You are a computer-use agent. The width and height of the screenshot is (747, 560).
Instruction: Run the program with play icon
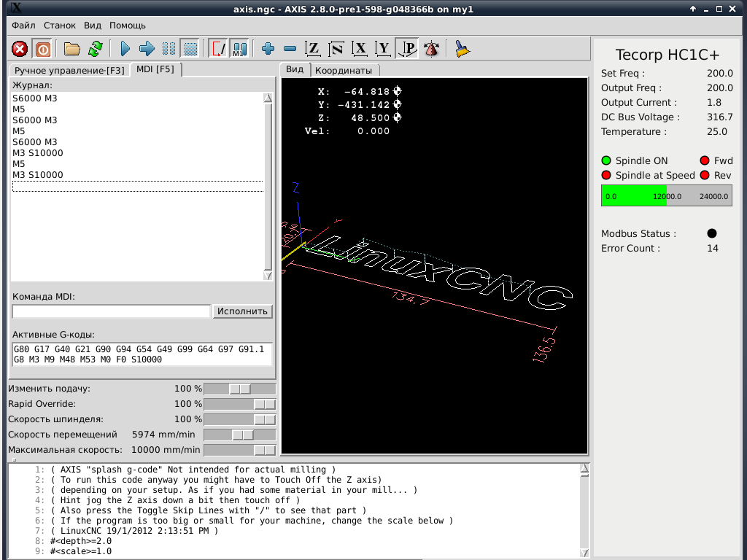(125, 49)
